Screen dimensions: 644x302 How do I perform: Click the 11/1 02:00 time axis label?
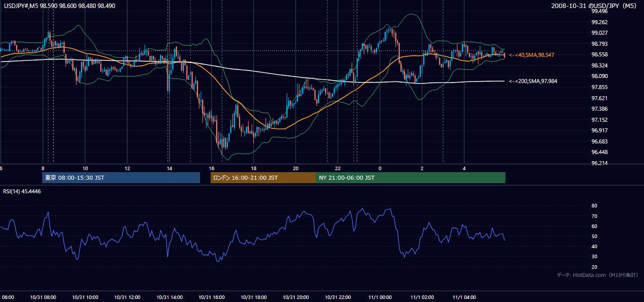tap(422, 297)
